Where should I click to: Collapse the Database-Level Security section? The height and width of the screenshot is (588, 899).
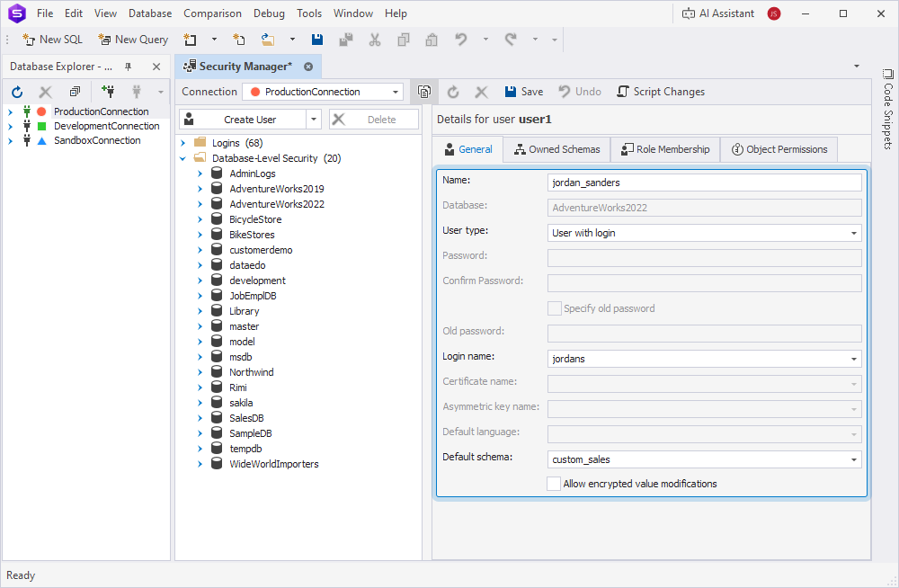coord(182,157)
